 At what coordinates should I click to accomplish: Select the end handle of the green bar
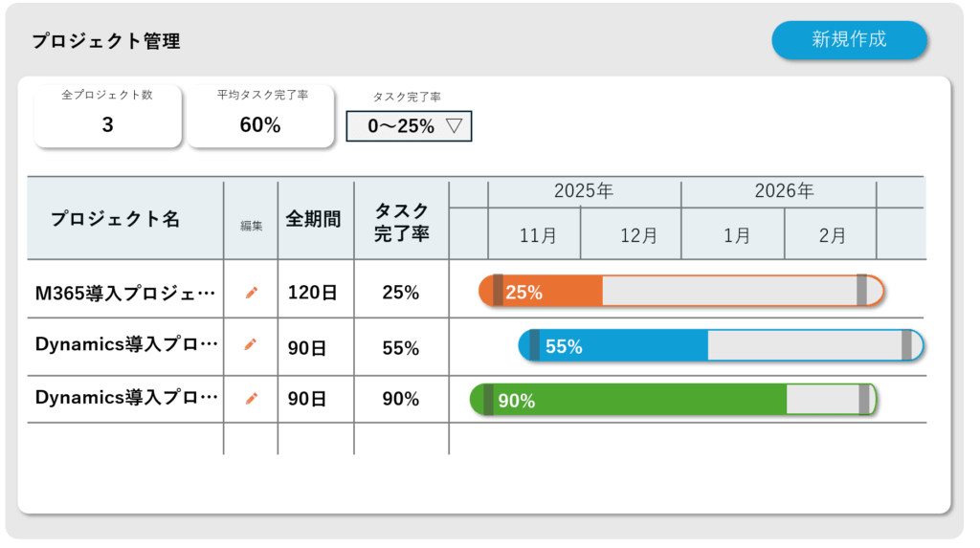click(x=864, y=400)
